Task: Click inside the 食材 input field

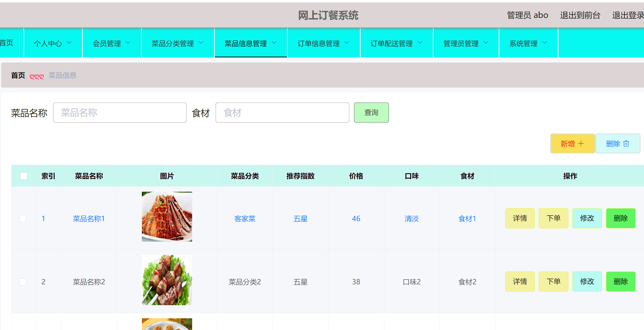Action: point(282,112)
